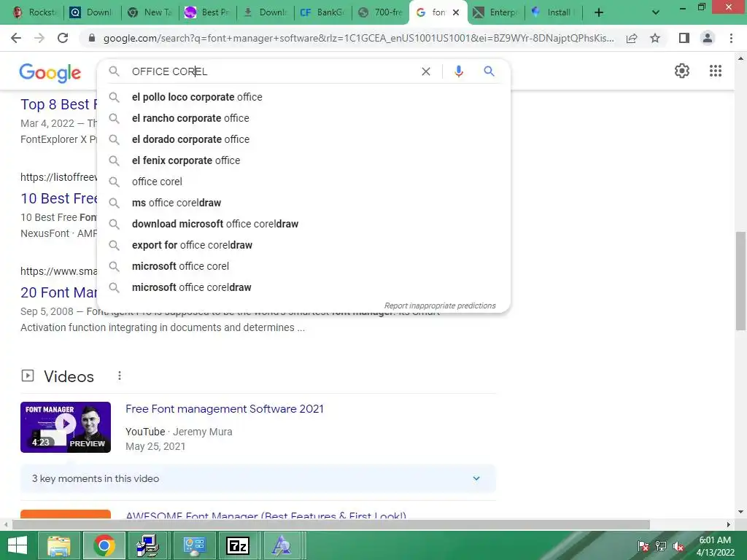Open Windows Start menu
The width and height of the screenshot is (747, 560).
tap(18, 545)
